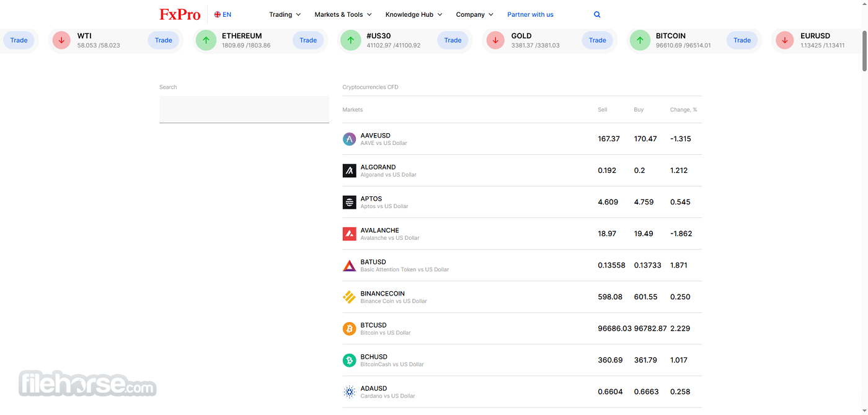Viewport: 868px width, 415px height.
Task: Click the BTCUSD buy price 96782.87
Action: click(650, 328)
